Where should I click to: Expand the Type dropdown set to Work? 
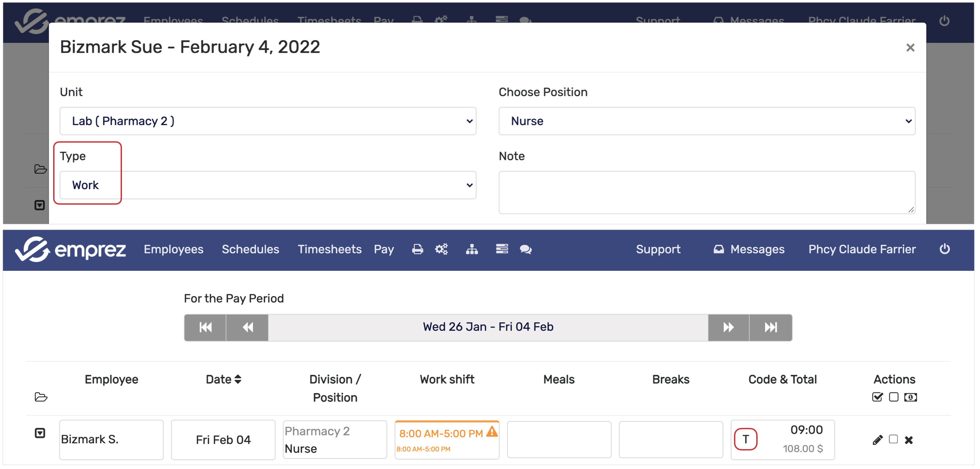tap(268, 185)
